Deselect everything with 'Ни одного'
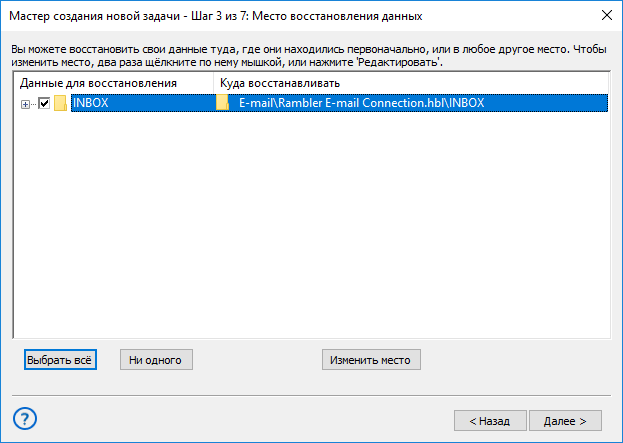Viewport: 623px width, 443px height. [156, 360]
